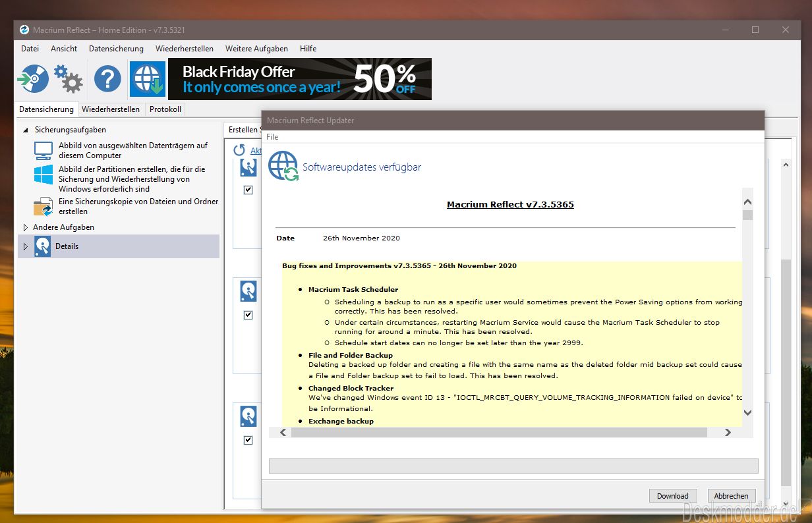Open the disk image backup toolbar icon
The width and height of the screenshot is (812, 523).
(34, 79)
